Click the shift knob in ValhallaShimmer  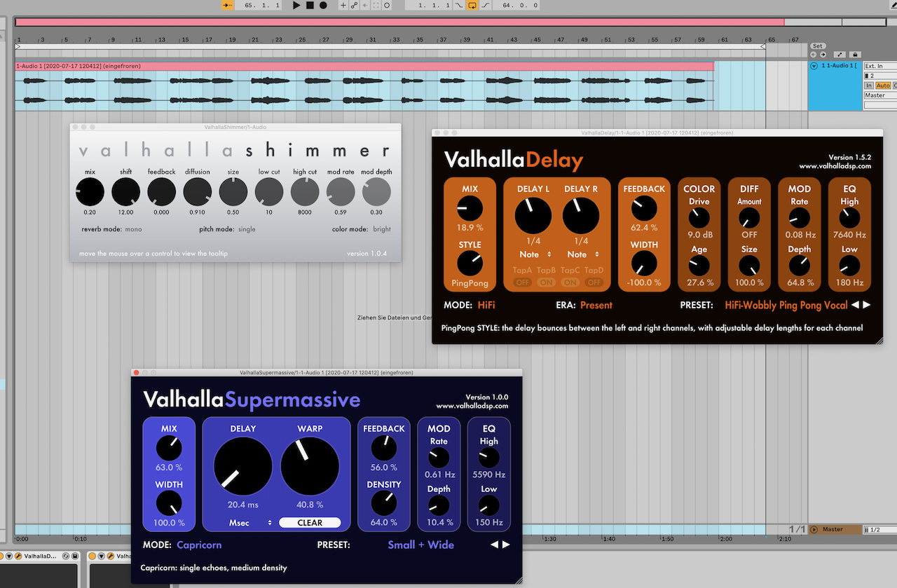coord(125,191)
